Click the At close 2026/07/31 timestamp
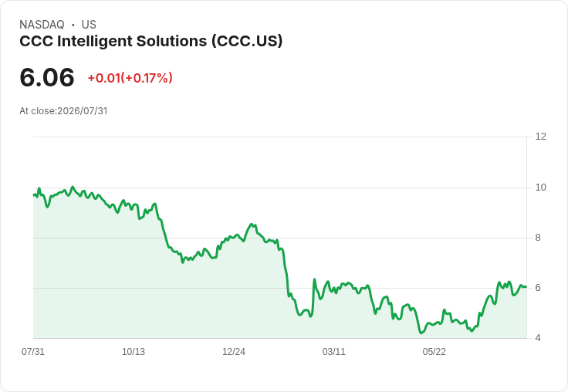The height and width of the screenshot is (392, 568). [63, 111]
